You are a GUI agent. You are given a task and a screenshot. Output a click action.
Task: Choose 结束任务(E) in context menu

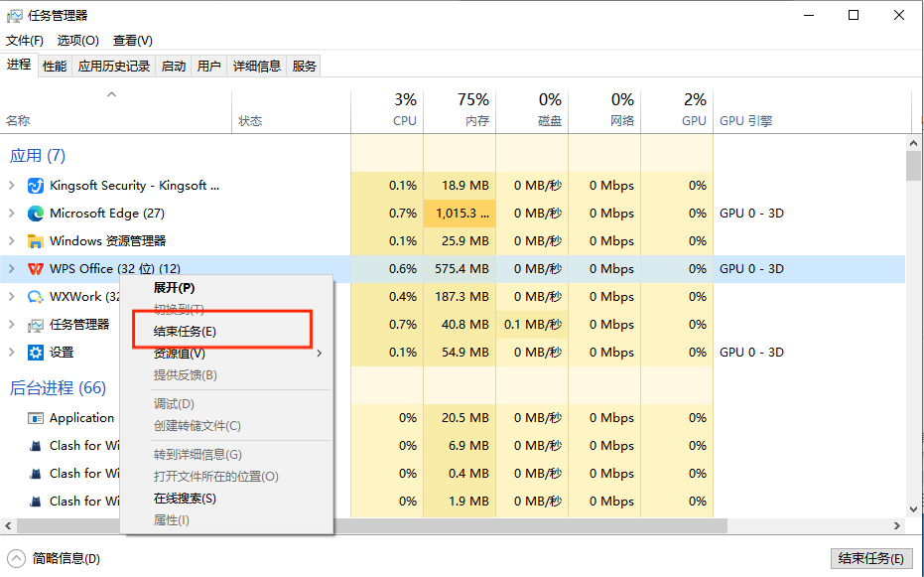[185, 331]
